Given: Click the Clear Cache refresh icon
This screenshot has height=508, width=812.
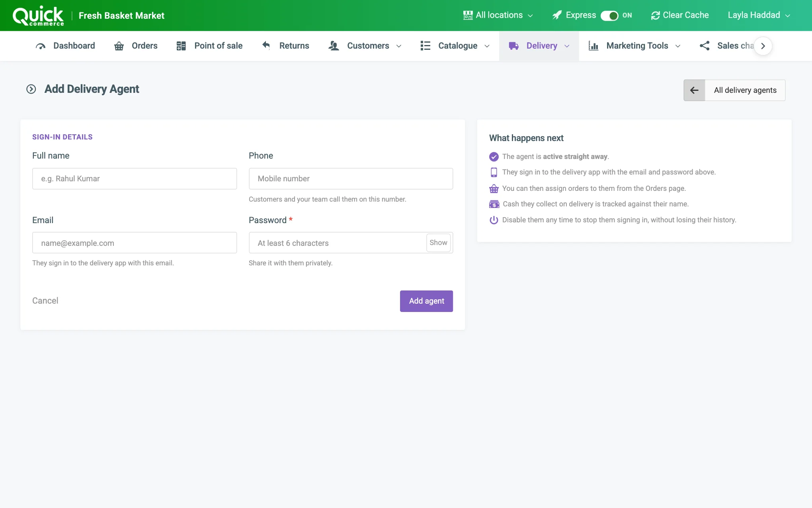Looking at the screenshot, I should click(x=655, y=15).
